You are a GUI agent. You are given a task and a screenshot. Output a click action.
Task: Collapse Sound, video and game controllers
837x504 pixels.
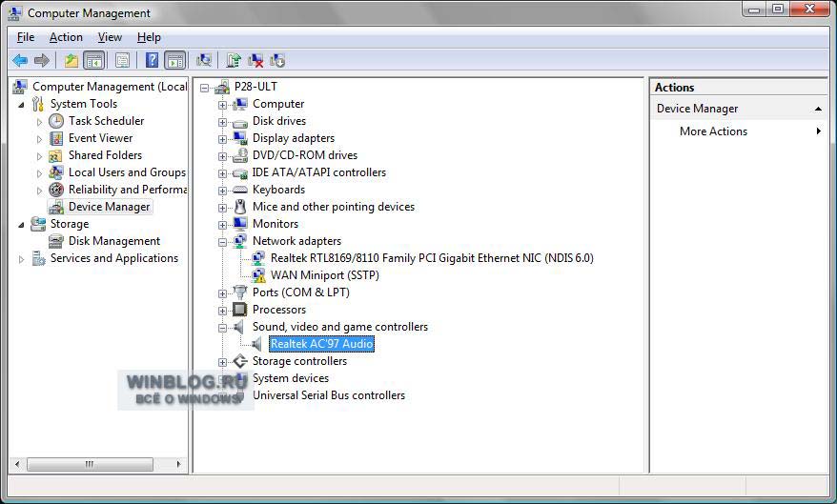(x=222, y=328)
